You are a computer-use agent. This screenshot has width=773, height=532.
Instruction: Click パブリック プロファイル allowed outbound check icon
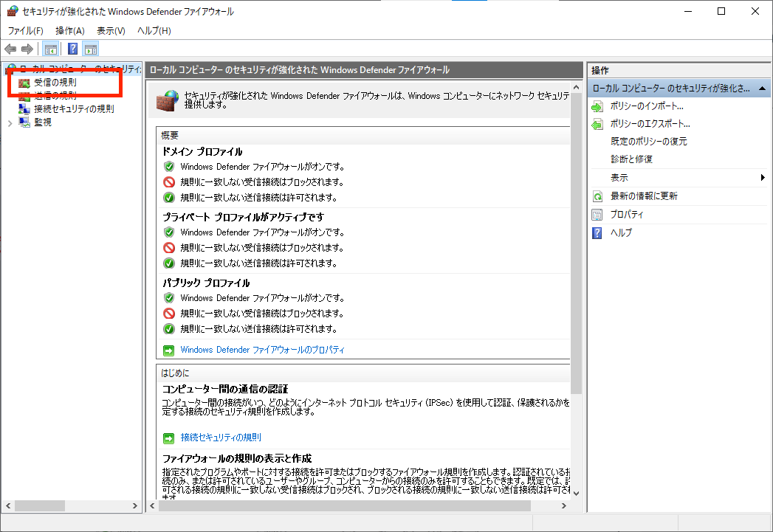point(169,329)
